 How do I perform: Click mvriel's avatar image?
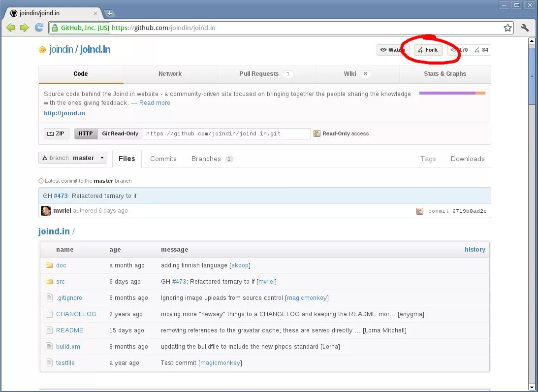[46, 211]
